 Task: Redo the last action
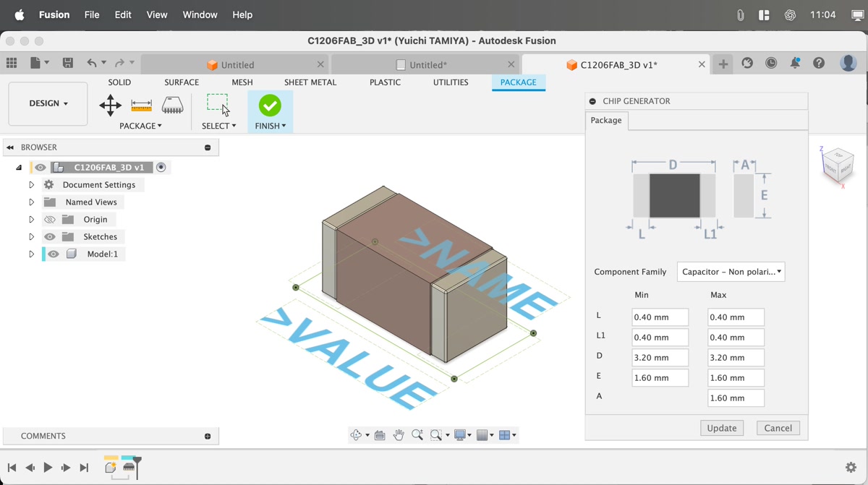tap(119, 64)
